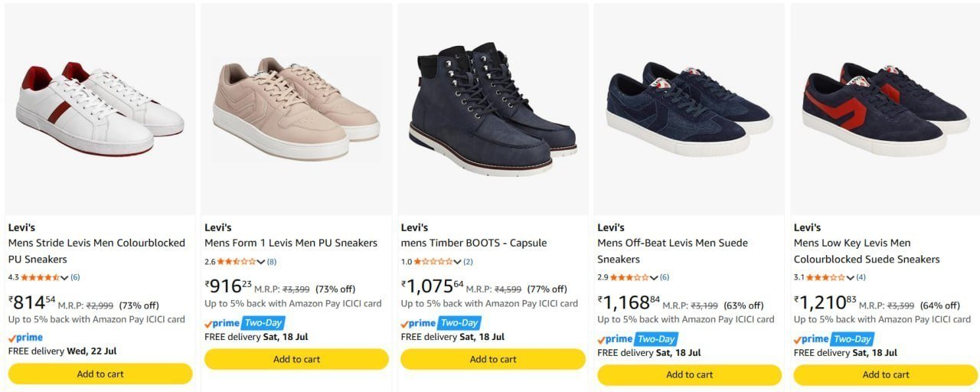The image size is (980, 392).
Task: Open the 6 reviews count for Stride Sneakers
Action: point(75,277)
